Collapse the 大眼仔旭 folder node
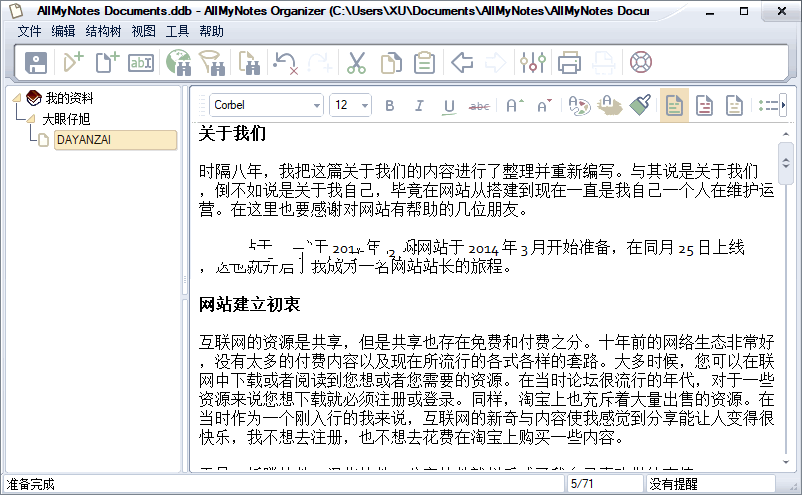Screen dimensions: 802x495 coord(31,119)
